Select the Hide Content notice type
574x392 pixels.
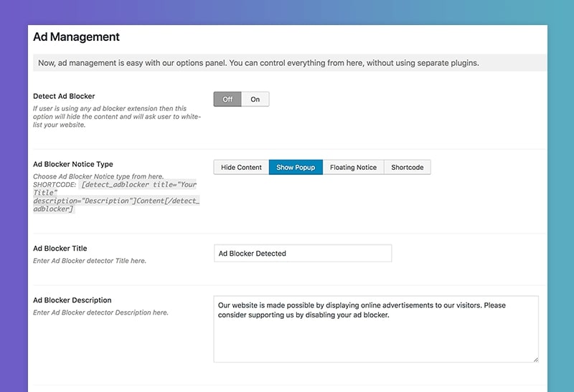pos(241,167)
